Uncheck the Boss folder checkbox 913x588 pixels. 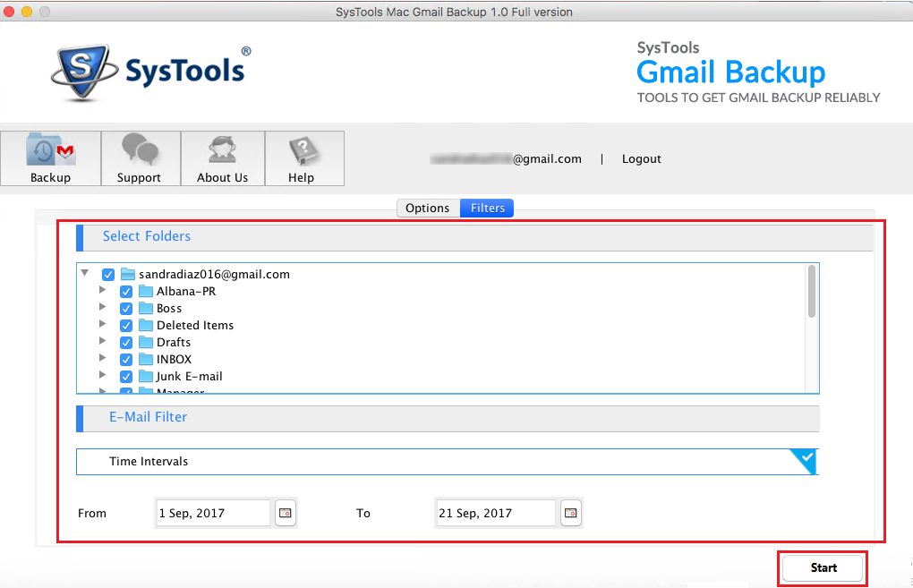(x=126, y=309)
